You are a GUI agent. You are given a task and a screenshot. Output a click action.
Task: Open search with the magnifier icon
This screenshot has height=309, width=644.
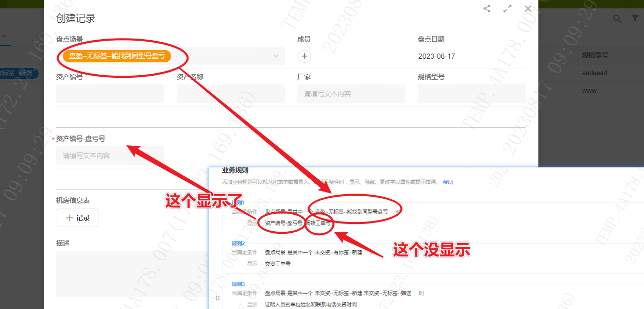(617, 19)
